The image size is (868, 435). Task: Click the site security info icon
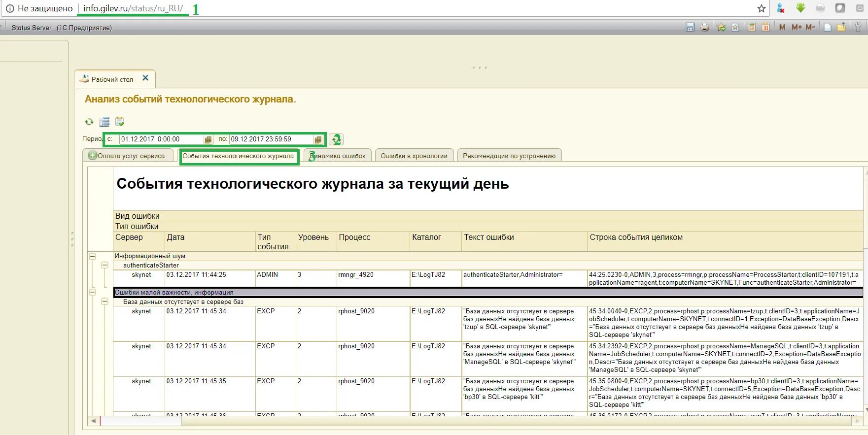10,8
